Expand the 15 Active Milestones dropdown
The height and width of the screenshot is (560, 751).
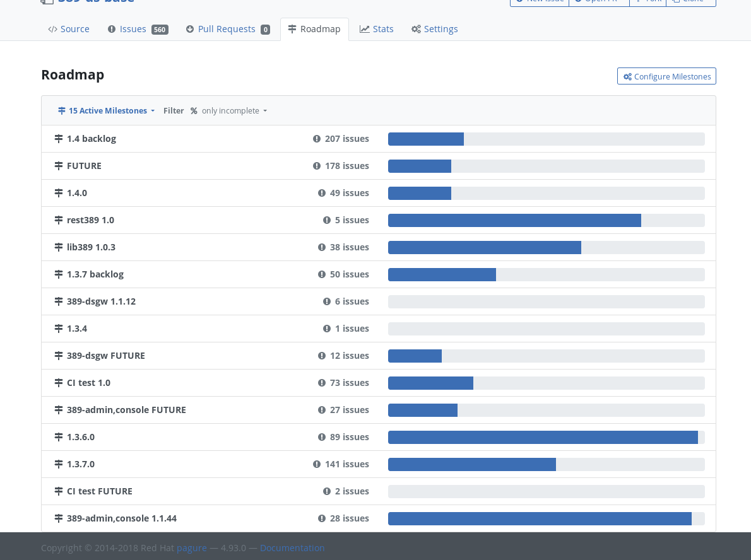coord(106,111)
